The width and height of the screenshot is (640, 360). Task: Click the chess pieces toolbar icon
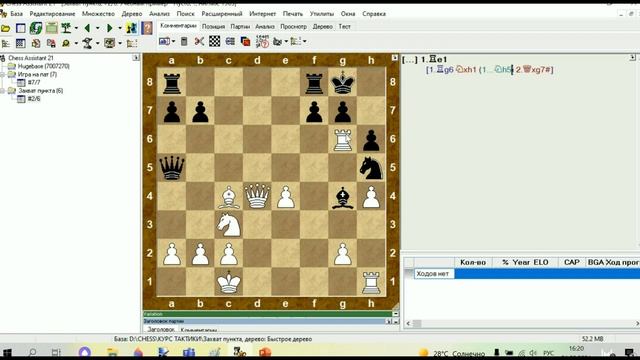131,28
